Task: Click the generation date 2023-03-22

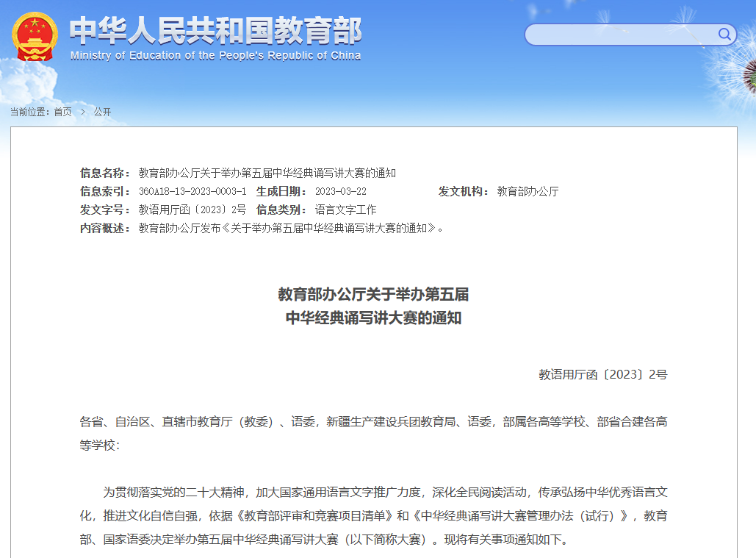Action: [x=340, y=191]
